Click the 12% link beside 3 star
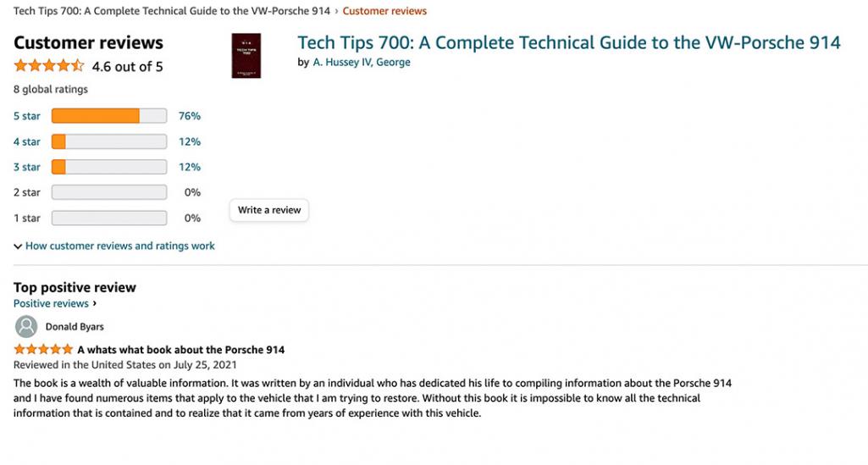 190,167
